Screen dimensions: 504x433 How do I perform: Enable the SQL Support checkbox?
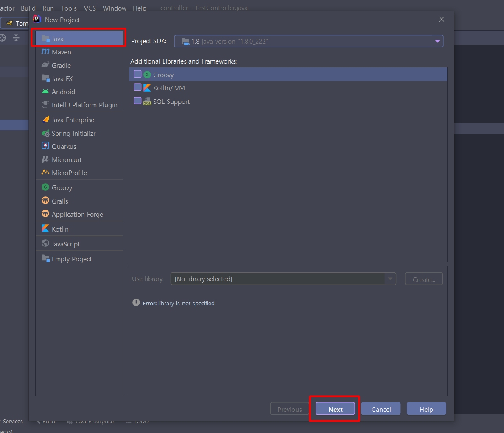(137, 101)
